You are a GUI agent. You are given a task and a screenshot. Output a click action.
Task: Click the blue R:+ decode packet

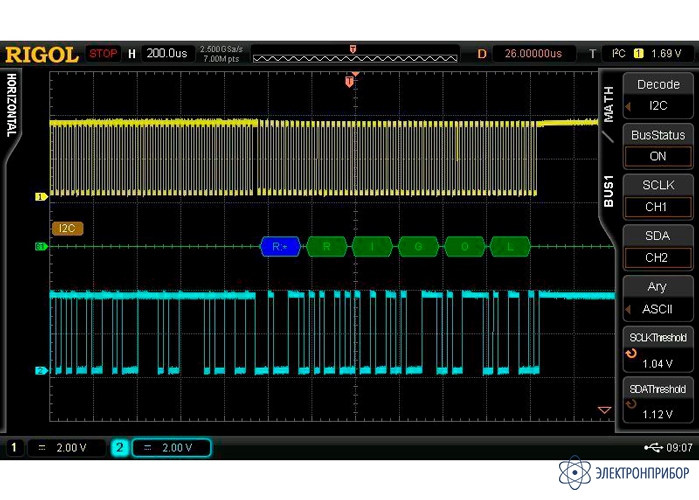pos(280,246)
